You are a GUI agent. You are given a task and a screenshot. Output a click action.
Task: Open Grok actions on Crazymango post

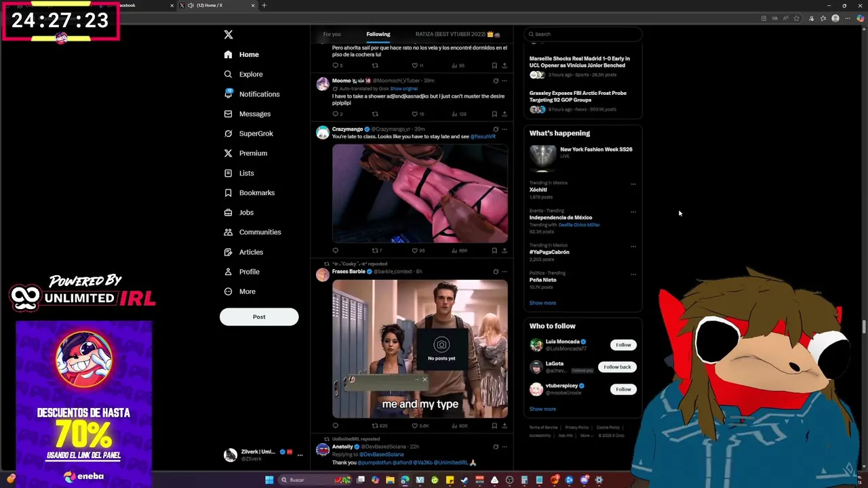point(496,129)
